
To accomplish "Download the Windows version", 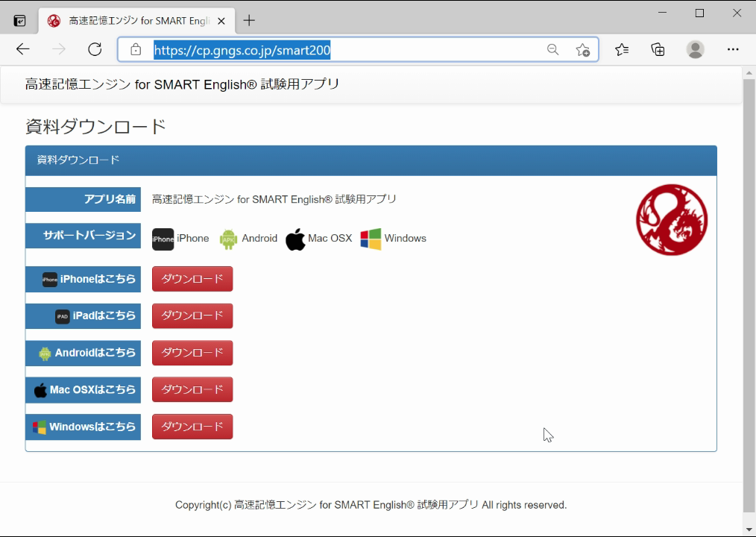I will [192, 427].
